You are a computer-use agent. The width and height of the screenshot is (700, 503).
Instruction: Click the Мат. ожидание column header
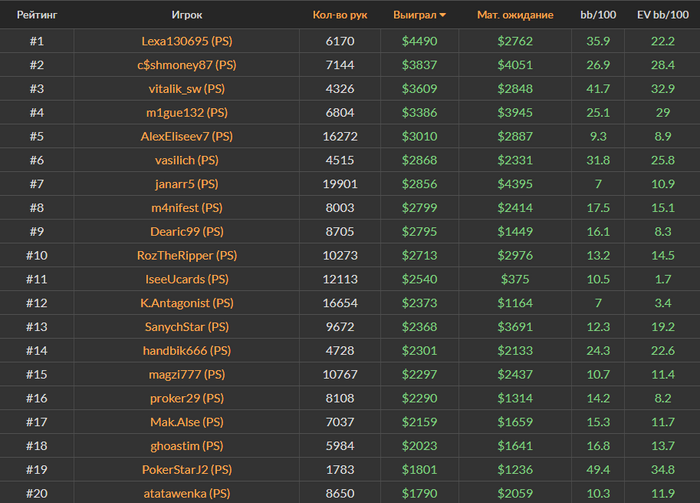(515, 15)
